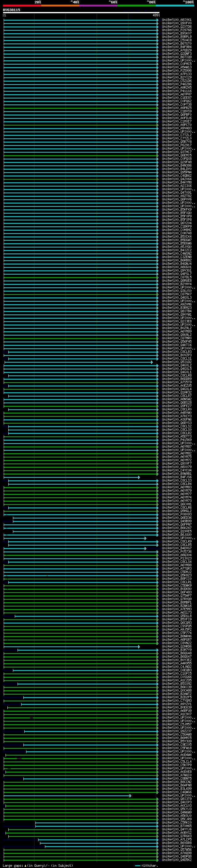Select the red 20% identity color band
Viewport: 197px width, 868px height.
(22, 6)
